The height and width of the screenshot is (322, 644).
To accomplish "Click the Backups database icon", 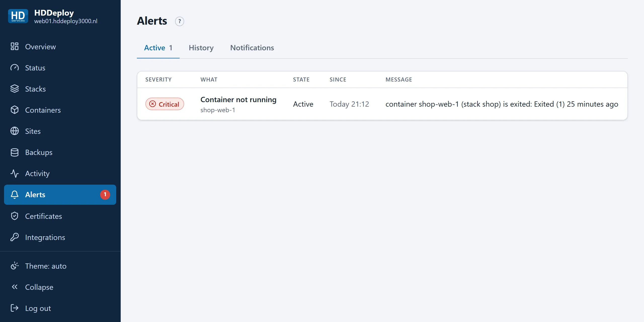I will pos(15,152).
